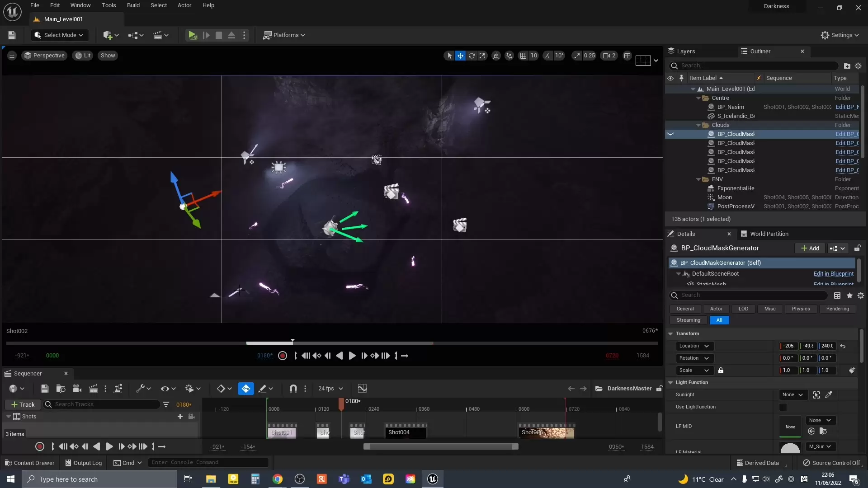
Task: Click the green Play in editor button
Action: point(192,35)
